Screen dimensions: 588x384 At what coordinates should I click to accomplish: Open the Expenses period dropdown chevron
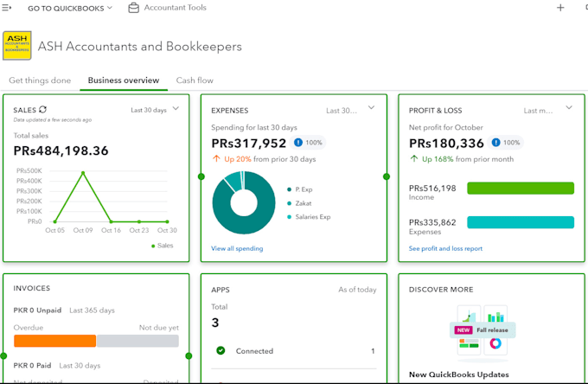pyautogui.click(x=371, y=107)
